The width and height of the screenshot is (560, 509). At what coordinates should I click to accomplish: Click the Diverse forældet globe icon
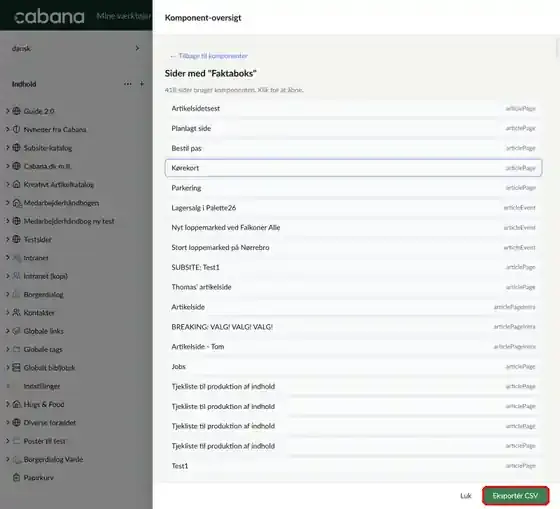point(16,423)
